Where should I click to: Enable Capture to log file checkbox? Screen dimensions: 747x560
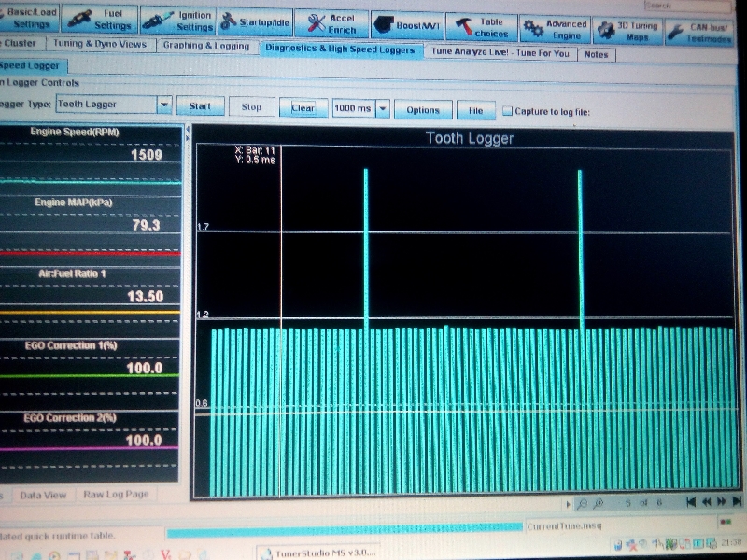(508, 110)
